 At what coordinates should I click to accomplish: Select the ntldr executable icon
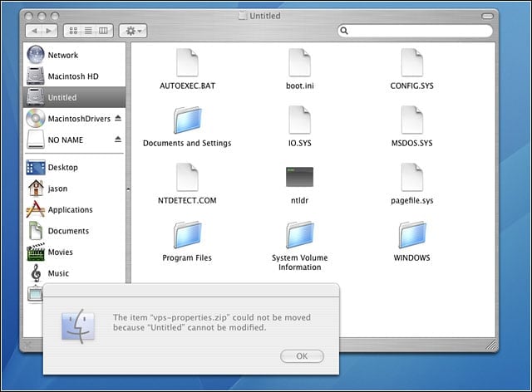point(299,177)
